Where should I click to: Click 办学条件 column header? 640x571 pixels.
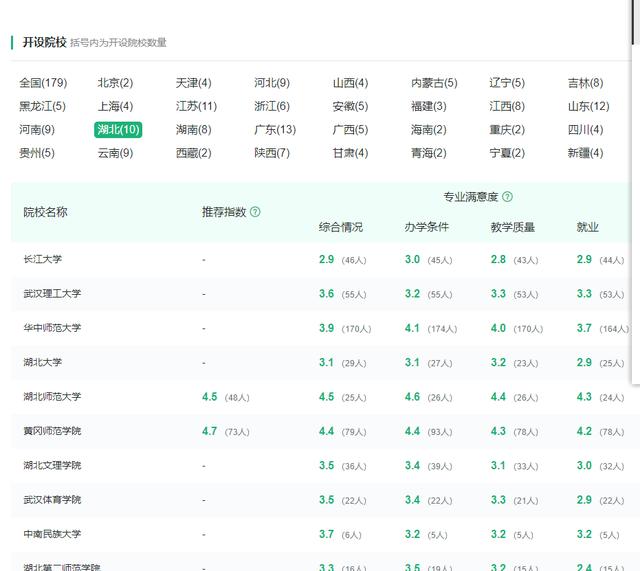(427, 227)
